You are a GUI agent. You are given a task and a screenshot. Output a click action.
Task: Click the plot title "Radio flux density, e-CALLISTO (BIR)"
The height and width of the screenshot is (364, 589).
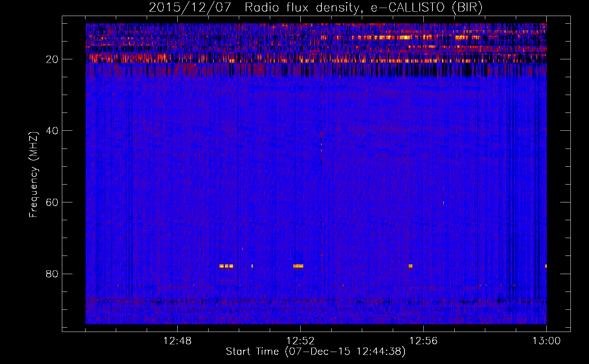point(363,8)
